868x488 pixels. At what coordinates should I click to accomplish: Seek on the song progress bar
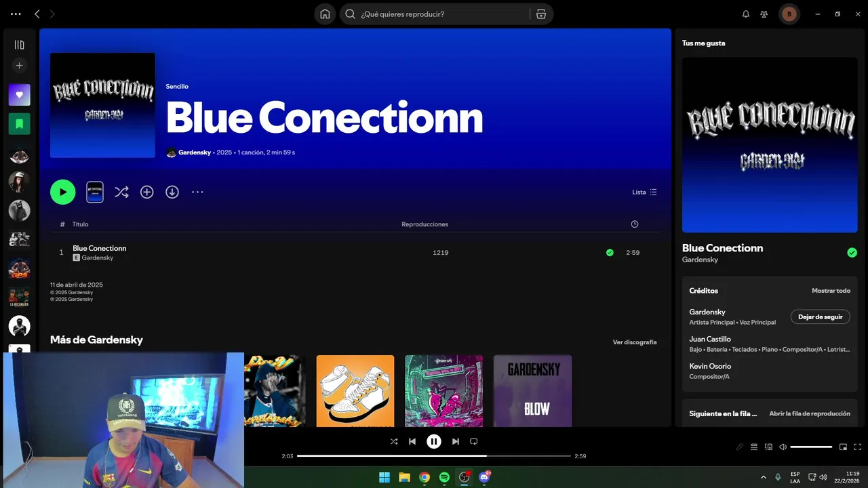point(434,456)
